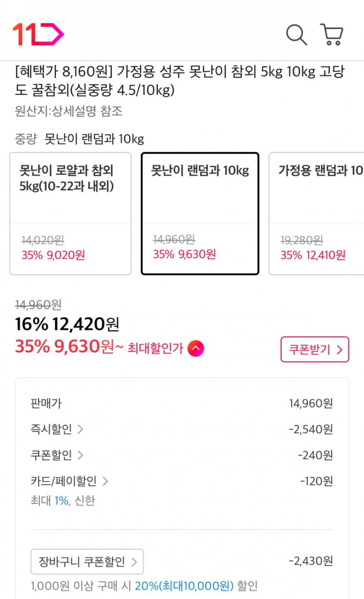Open the shopping cart icon
Viewport: 364px width, 599px height.
pos(332,34)
